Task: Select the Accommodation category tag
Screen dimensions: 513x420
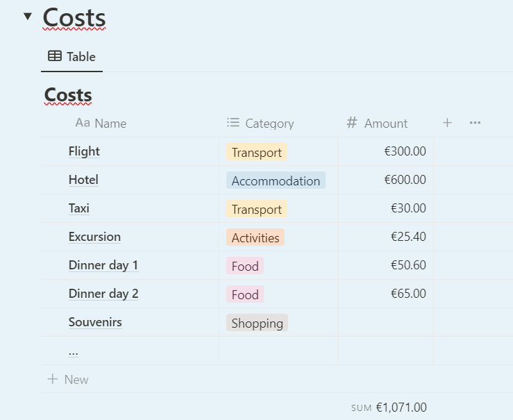Action: (x=276, y=181)
